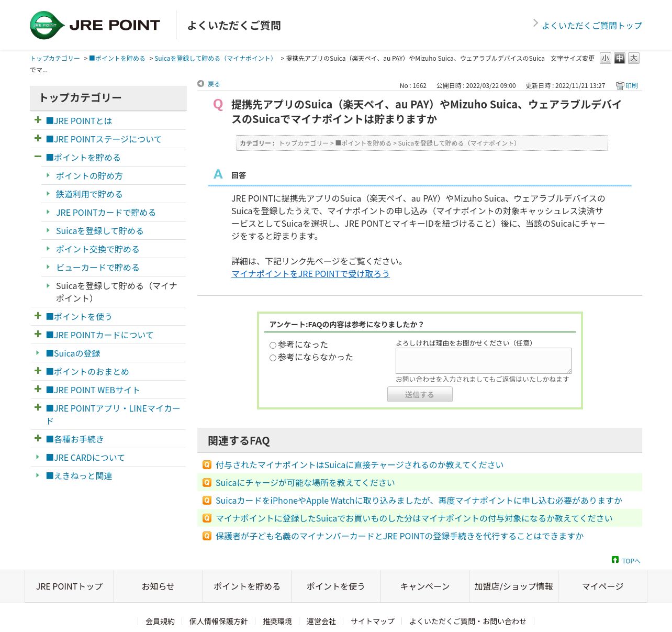Set font size to large (大)
The height and width of the screenshot is (632, 672).
click(x=634, y=58)
